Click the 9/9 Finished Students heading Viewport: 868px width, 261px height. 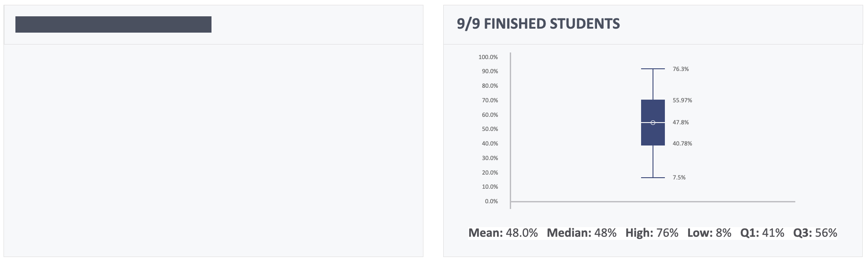click(538, 24)
